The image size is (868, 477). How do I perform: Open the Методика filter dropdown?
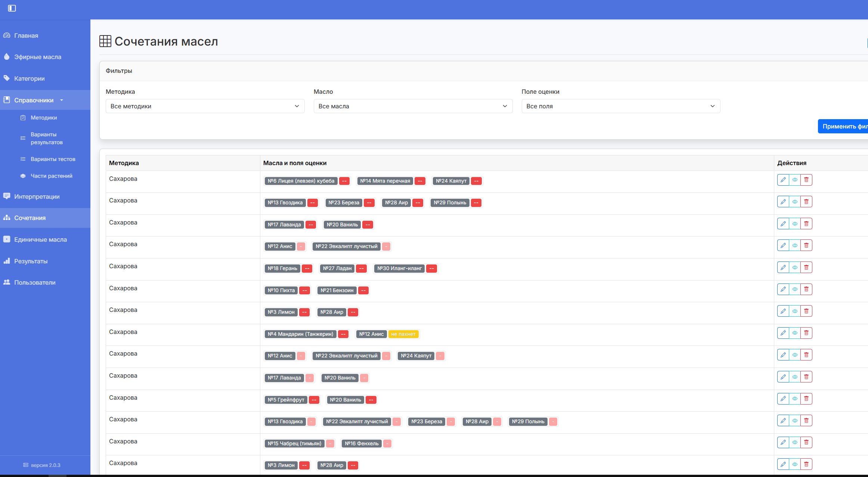click(205, 106)
